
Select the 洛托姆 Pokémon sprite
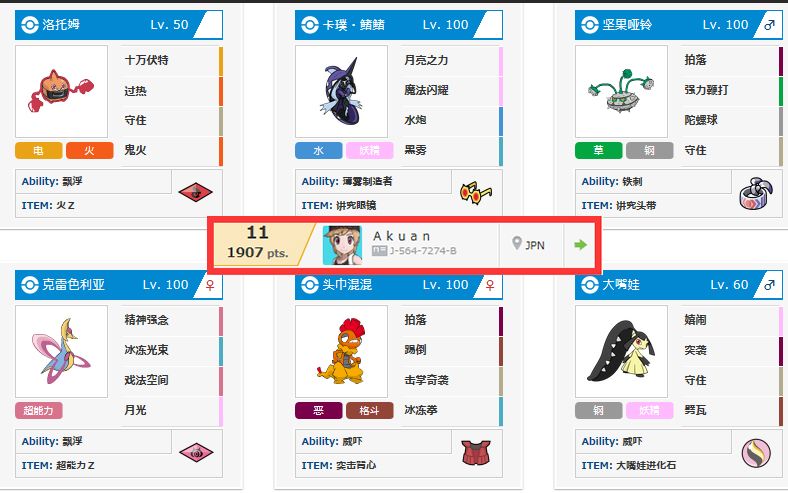point(61,91)
